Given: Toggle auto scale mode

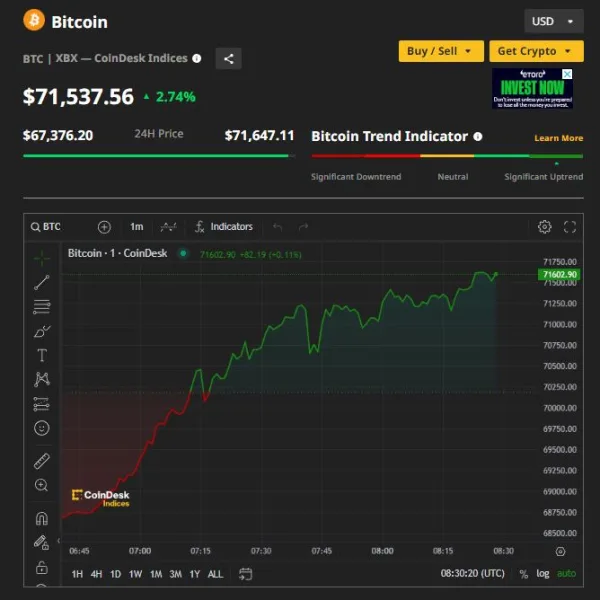Looking at the screenshot, I should [x=566, y=574].
